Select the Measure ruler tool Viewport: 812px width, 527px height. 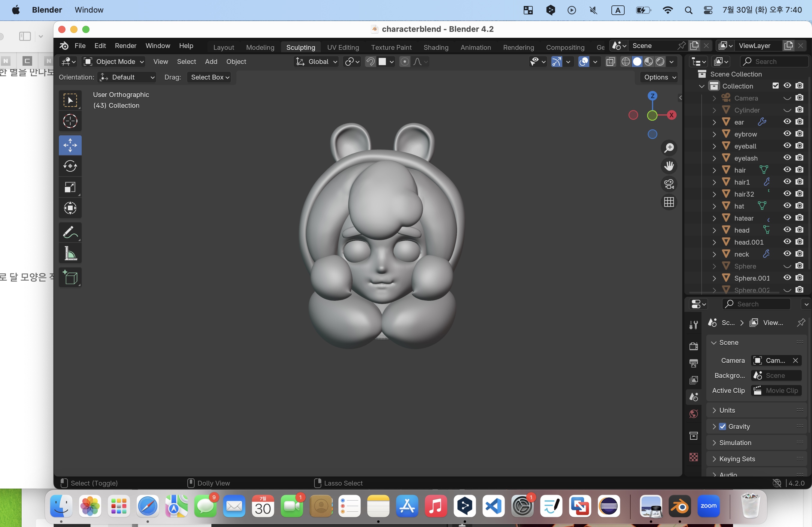(70, 254)
